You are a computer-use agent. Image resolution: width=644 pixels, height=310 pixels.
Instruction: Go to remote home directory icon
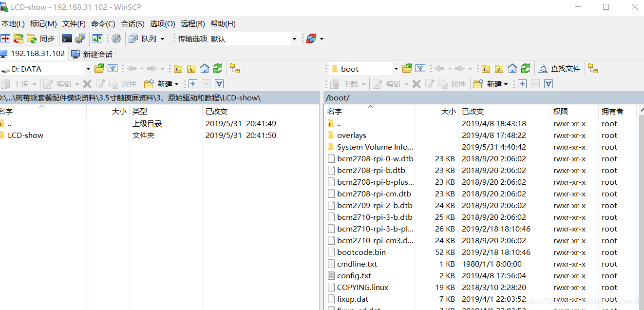[x=512, y=69]
